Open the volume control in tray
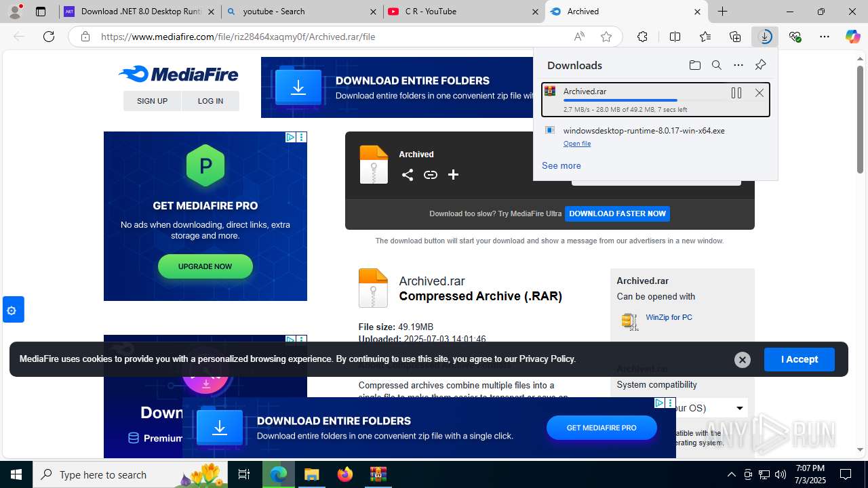The image size is (868, 488). tap(781, 474)
